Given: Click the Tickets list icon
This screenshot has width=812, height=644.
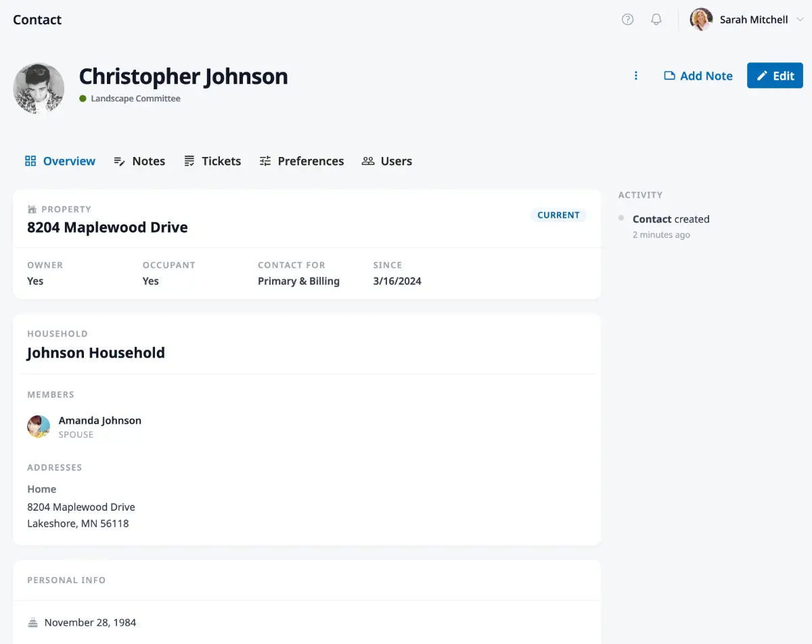Looking at the screenshot, I should point(189,161).
